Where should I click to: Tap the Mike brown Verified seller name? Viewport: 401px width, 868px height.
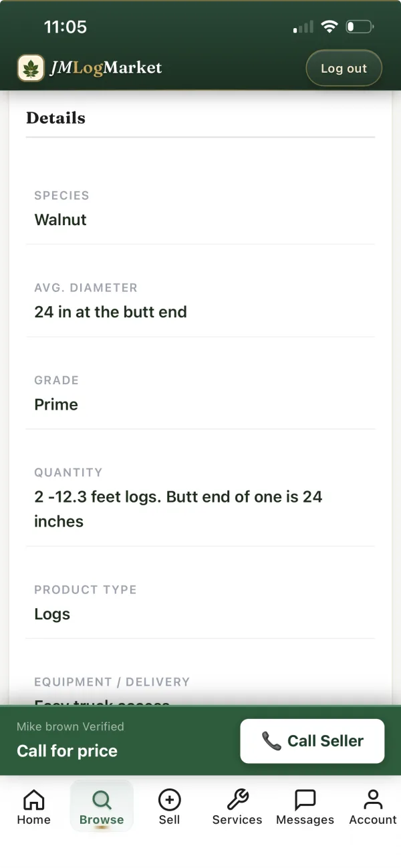tap(70, 726)
